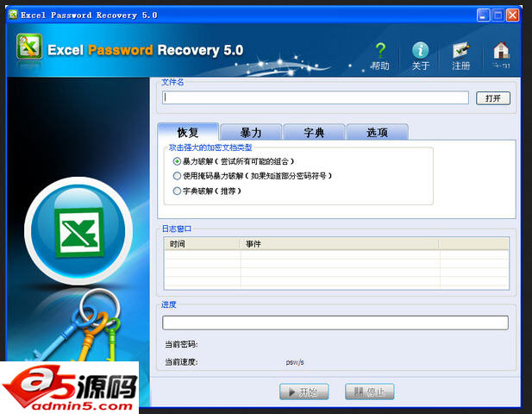Open the 选项 tab
Image resolution: width=532 pixels, height=414 pixels.
pyautogui.click(x=378, y=132)
